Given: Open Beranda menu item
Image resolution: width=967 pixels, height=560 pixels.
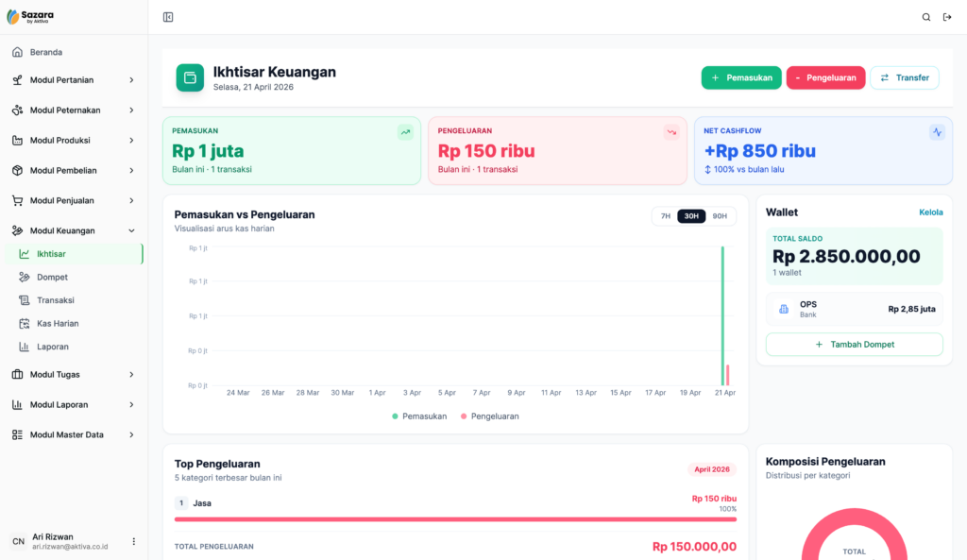Looking at the screenshot, I should coord(74,53).
